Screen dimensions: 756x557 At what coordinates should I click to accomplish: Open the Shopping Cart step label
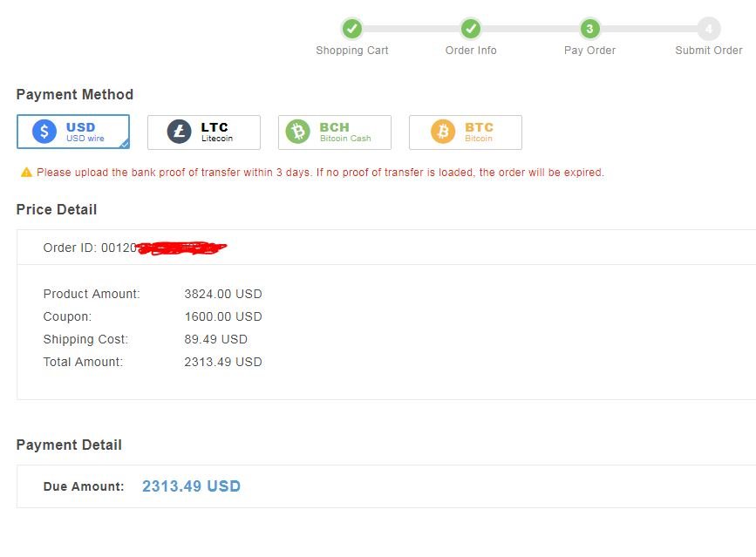(x=352, y=51)
